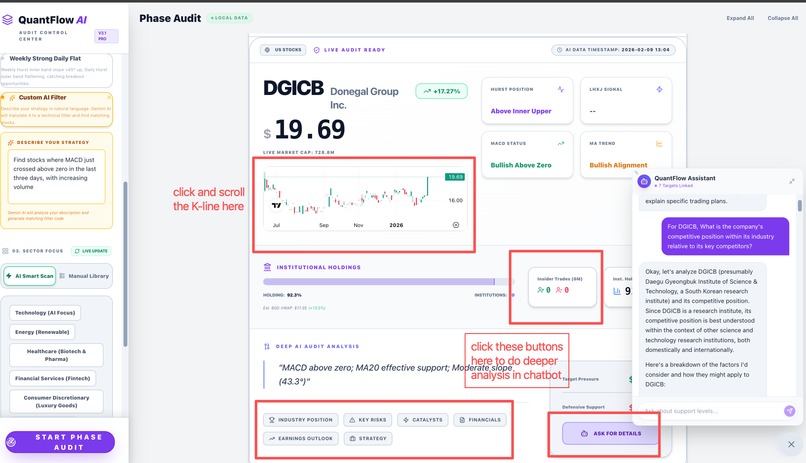Click the Live Audit Ready shield icon
This screenshot has height=463, width=806.
(317, 50)
